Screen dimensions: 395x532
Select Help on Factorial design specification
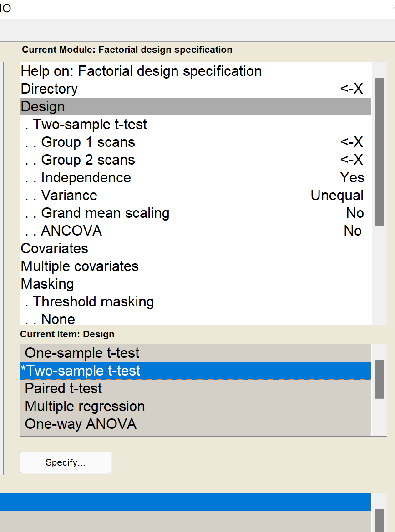click(x=141, y=71)
